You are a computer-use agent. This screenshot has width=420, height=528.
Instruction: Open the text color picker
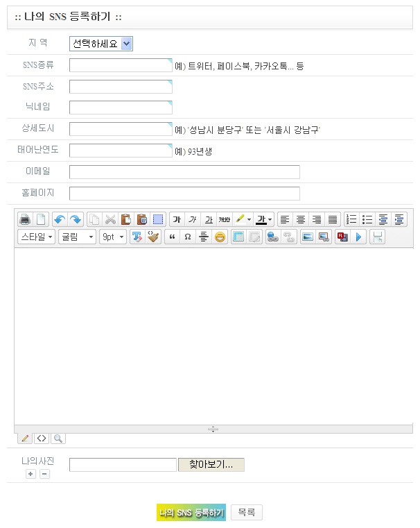click(264, 219)
